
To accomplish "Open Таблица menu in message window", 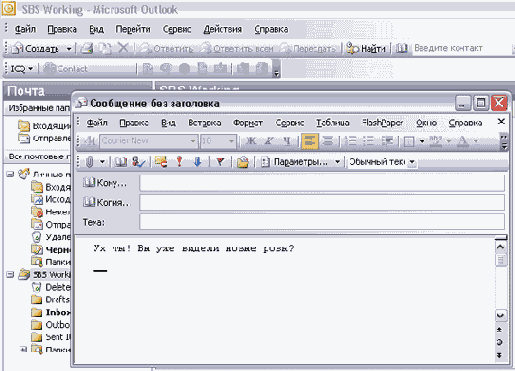I will 333,123.
